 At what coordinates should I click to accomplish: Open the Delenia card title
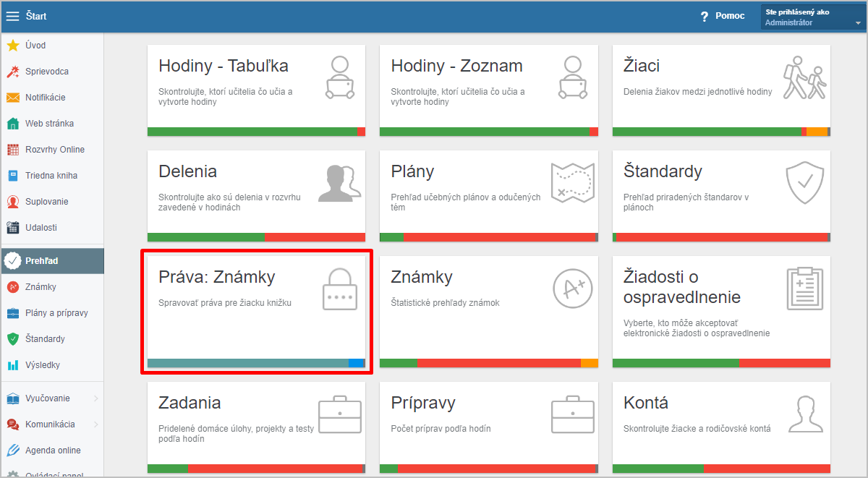click(187, 171)
